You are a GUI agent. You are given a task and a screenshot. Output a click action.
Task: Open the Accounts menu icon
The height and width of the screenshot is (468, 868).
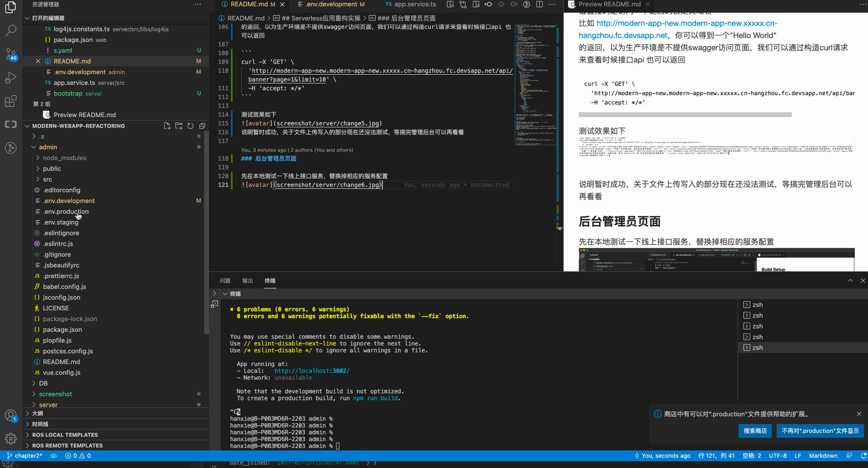pos(11,416)
